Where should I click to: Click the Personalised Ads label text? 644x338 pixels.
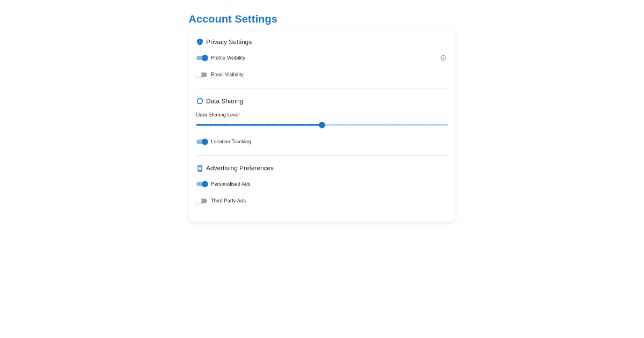[x=230, y=184]
